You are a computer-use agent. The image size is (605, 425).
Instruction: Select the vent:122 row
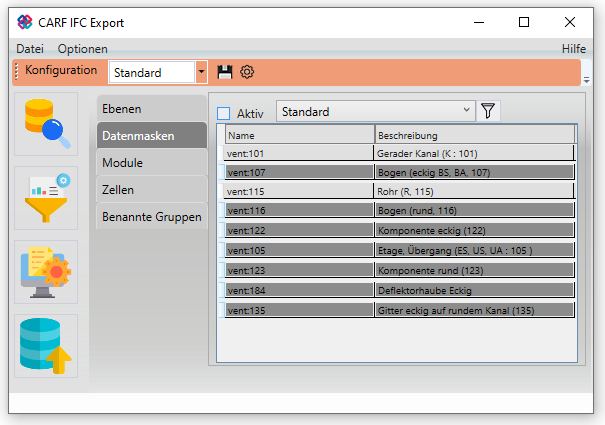(x=397, y=230)
